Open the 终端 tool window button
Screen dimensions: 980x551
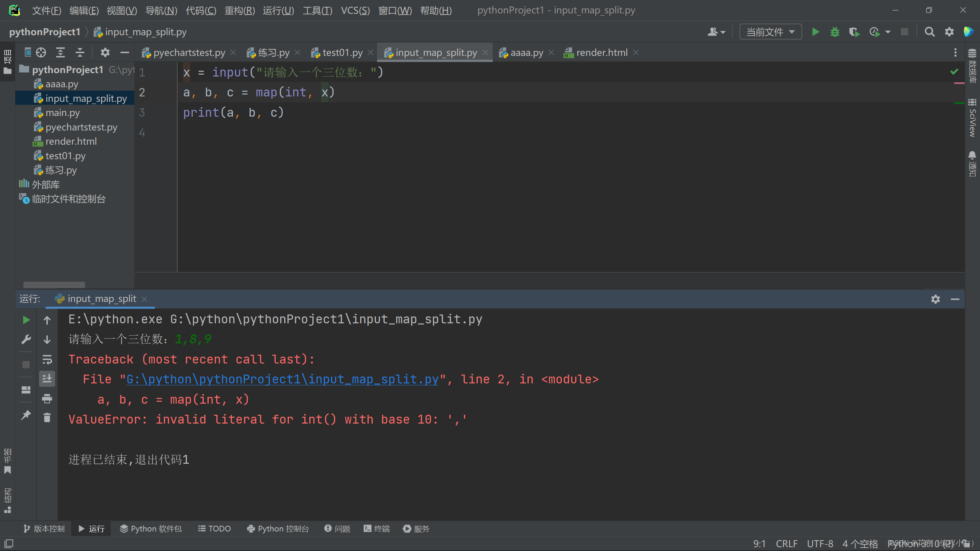tap(377, 528)
